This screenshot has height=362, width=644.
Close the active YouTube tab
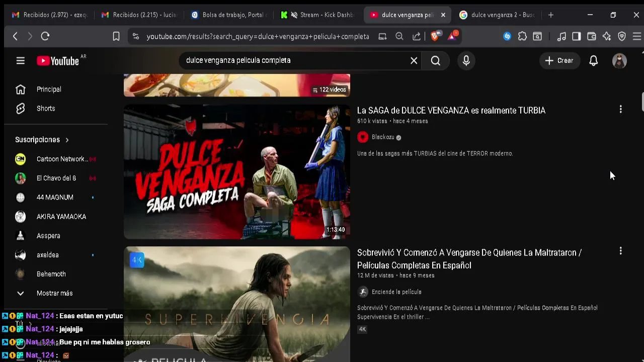click(443, 15)
